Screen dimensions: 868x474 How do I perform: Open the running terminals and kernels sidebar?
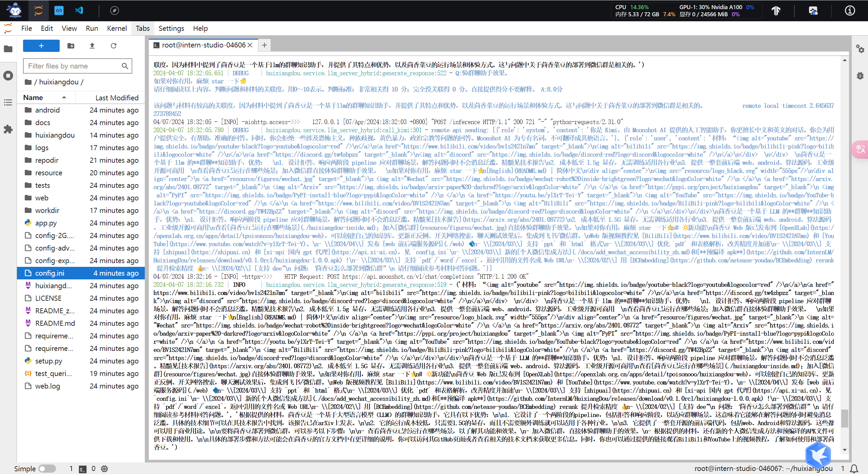(x=8, y=75)
